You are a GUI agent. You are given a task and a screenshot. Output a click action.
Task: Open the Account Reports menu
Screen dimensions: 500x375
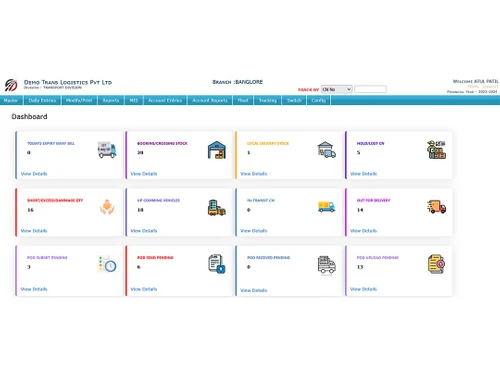210,100
